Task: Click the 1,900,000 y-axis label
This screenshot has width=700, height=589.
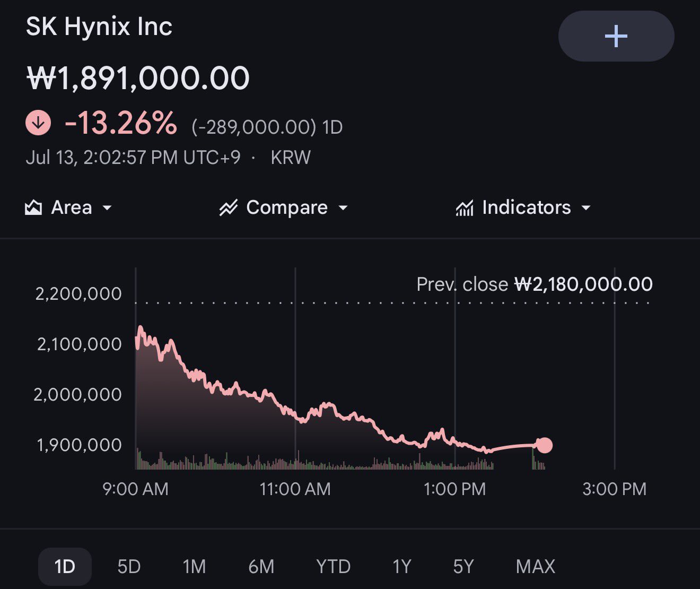Action: click(x=79, y=445)
